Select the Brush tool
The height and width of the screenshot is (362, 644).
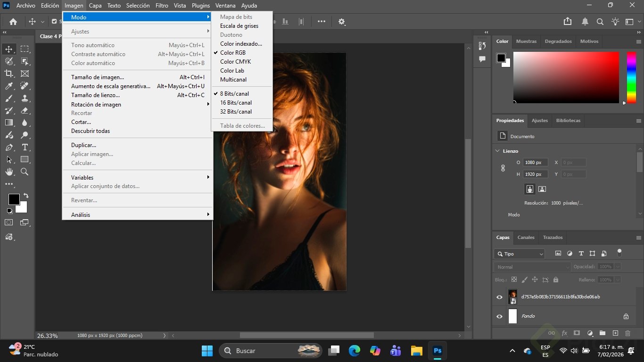tap(9, 98)
